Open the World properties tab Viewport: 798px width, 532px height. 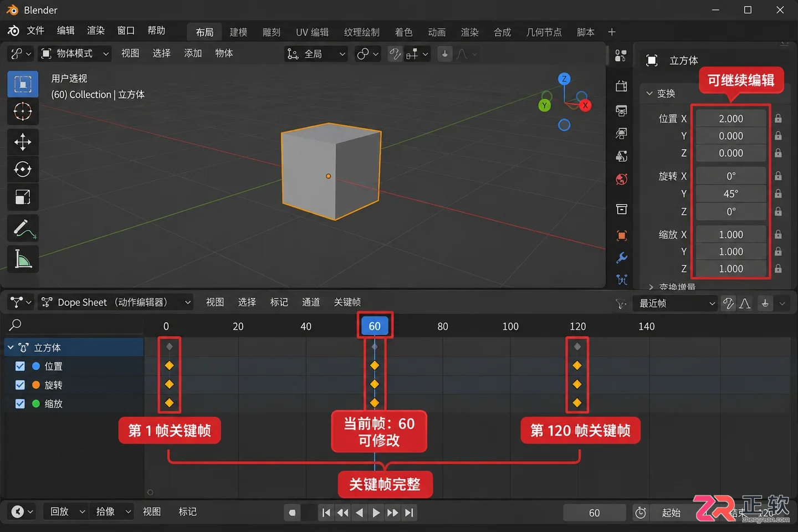(621, 179)
